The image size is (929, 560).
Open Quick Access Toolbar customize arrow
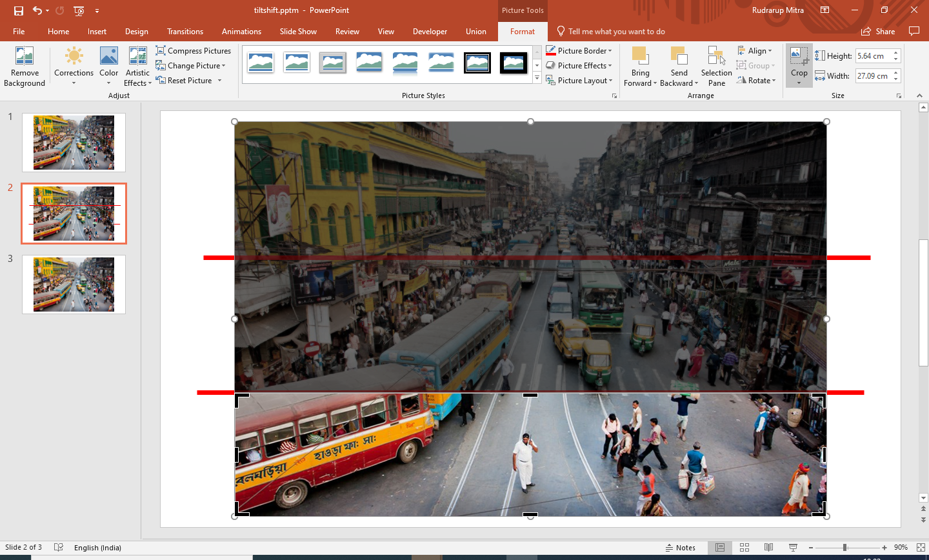point(97,10)
